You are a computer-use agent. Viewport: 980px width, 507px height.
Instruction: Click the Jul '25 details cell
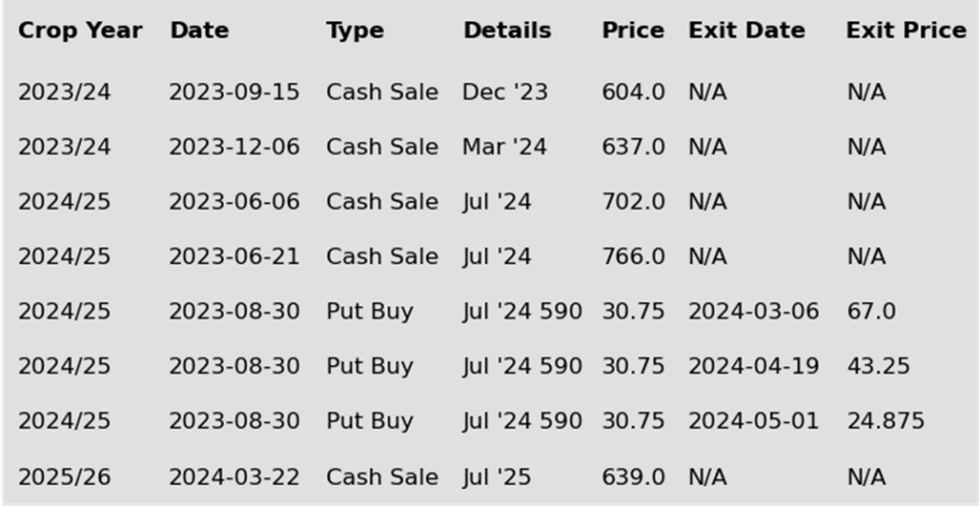(497, 478)
